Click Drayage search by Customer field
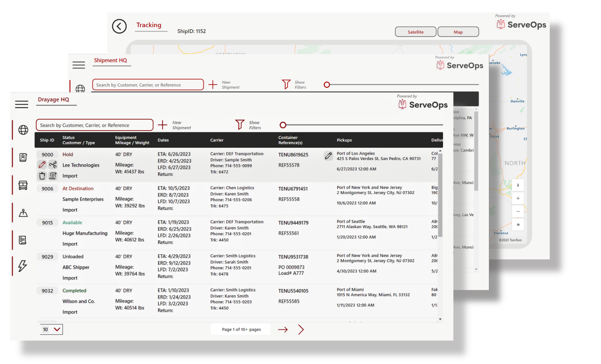Screen dimensions: 601x364 click(94, 125)
